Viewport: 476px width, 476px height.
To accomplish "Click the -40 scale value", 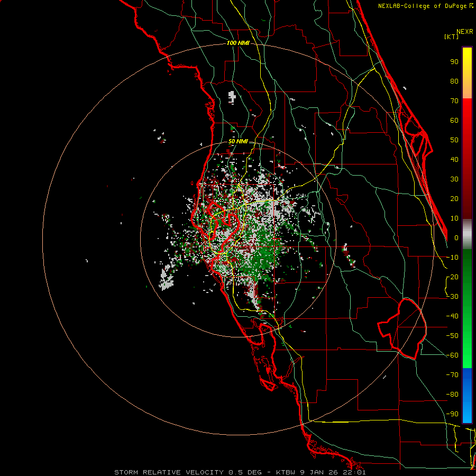I will coord(452,316).
